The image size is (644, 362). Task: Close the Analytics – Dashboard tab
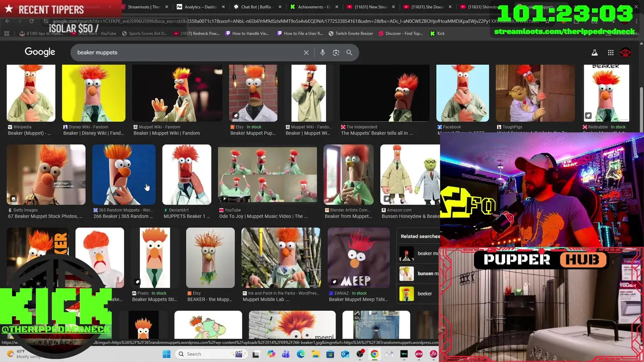[223, 7]
